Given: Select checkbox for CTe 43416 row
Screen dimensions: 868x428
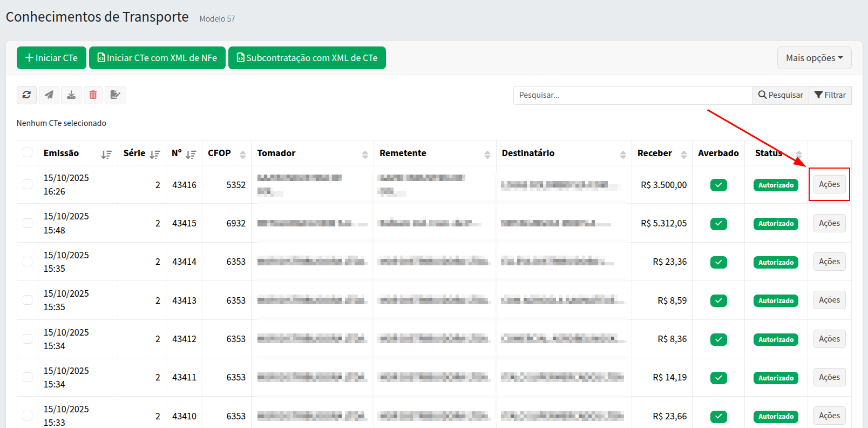Looking at the screenshot, I should point(28,184).
